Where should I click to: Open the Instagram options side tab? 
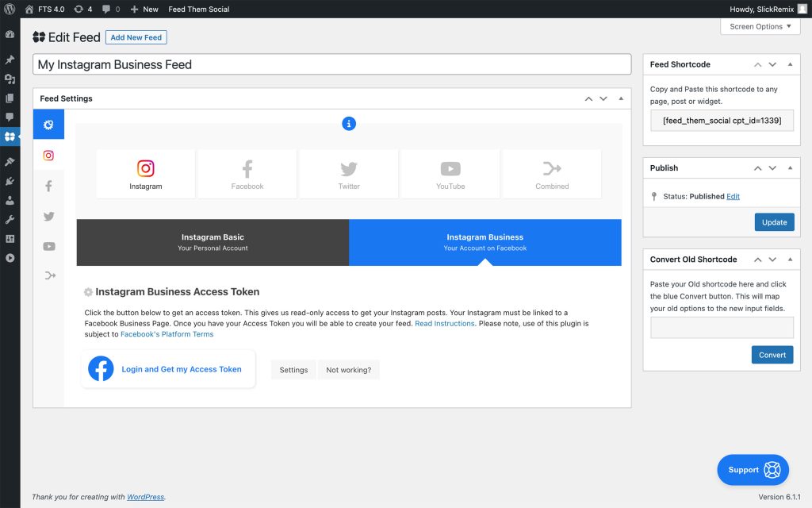48,155
